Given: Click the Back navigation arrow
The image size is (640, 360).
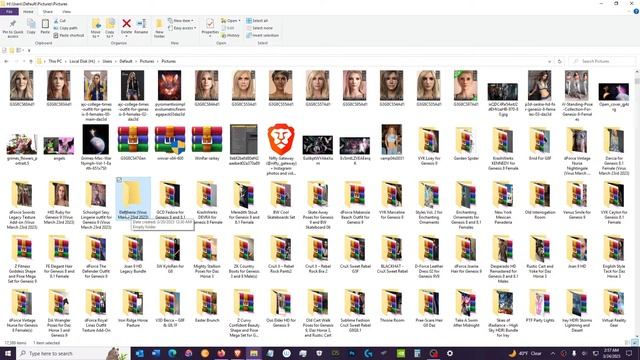Looking at the screenshot, I should 6,61.
